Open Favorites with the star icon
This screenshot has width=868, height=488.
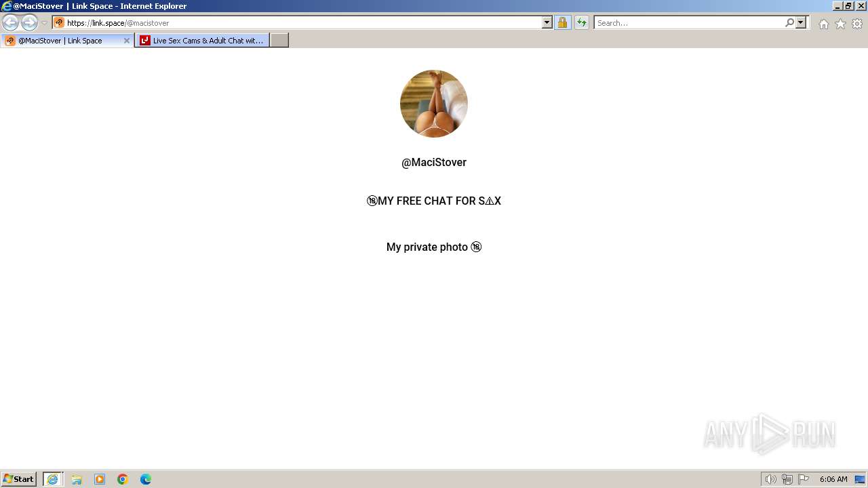(x=840, y=24)
